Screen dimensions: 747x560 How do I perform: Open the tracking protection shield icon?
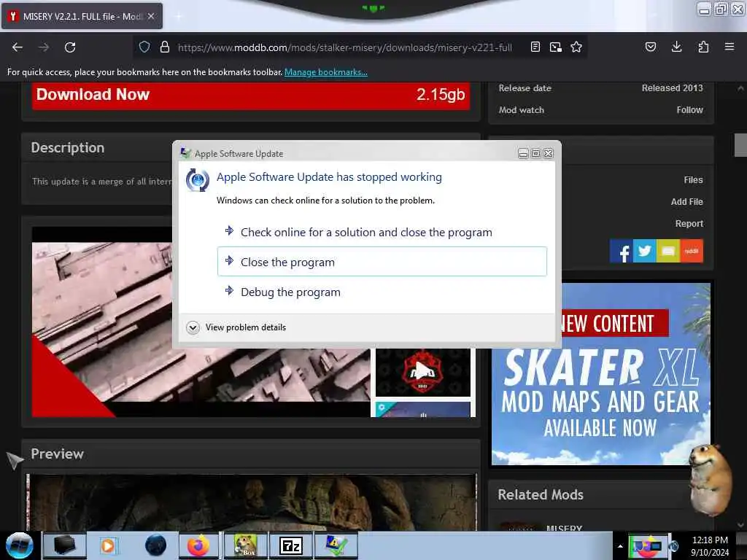[x=144, y=47]
